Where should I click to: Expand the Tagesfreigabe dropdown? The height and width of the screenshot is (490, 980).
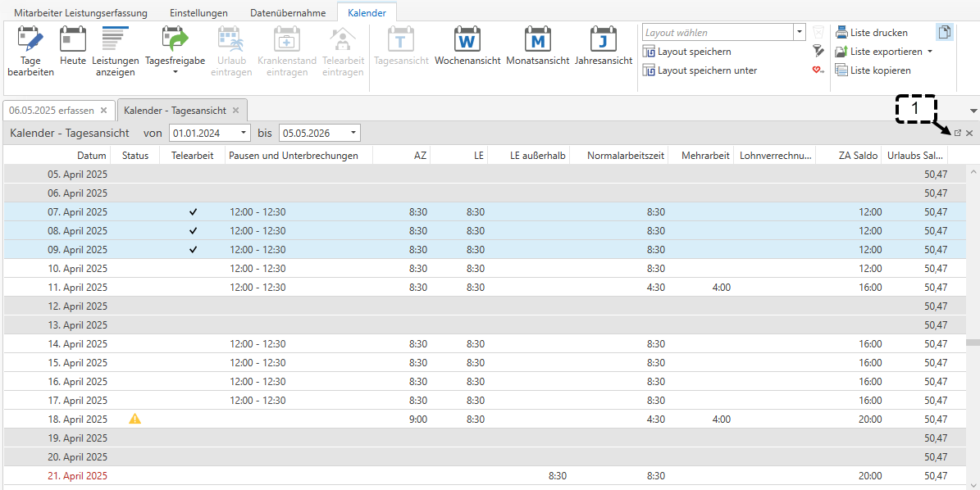[175, 72]
